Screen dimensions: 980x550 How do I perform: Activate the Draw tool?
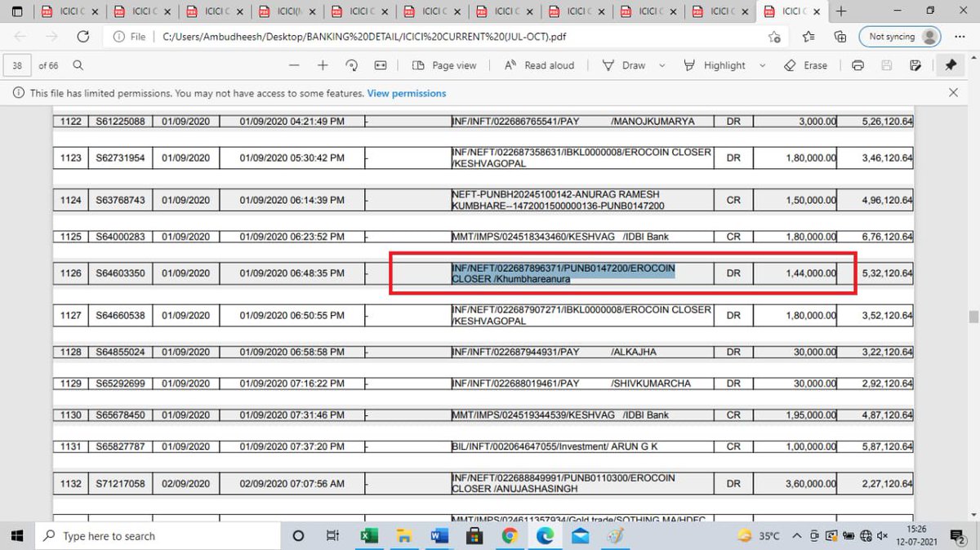point(624,65)
